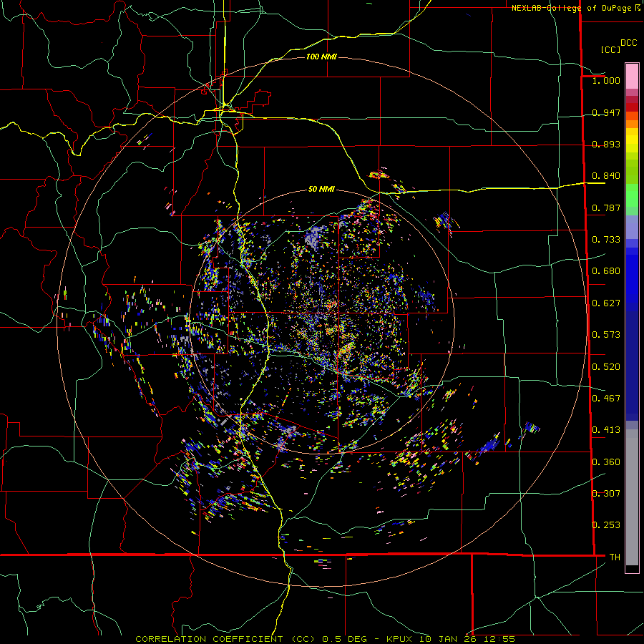
Task: Pick the red color bar segment
Action: point(632,107)
